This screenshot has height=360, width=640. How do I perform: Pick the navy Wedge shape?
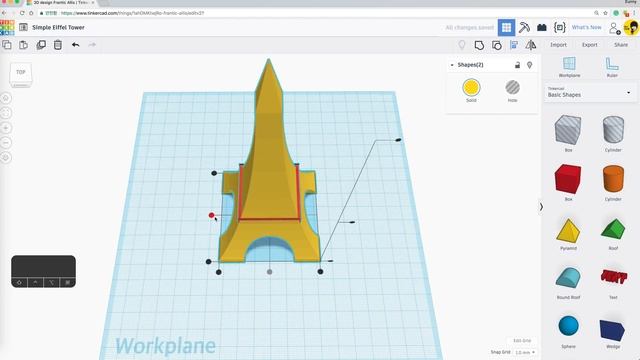click(612, 330)
